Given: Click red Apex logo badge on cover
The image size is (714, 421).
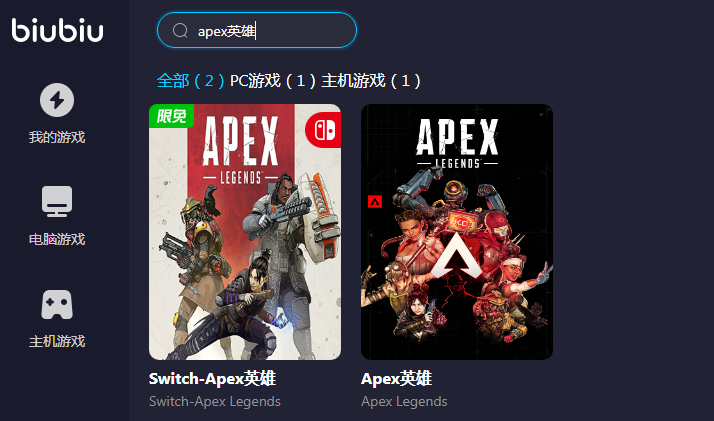Looking at the screenshot, I should click(x=375, y=201).
